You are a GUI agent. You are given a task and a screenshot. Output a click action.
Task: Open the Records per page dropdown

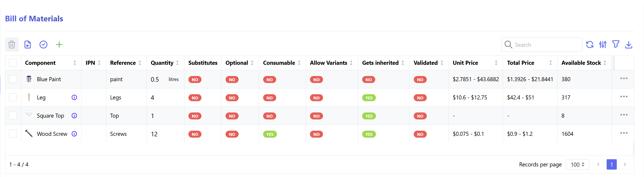[x=577, y=164]
